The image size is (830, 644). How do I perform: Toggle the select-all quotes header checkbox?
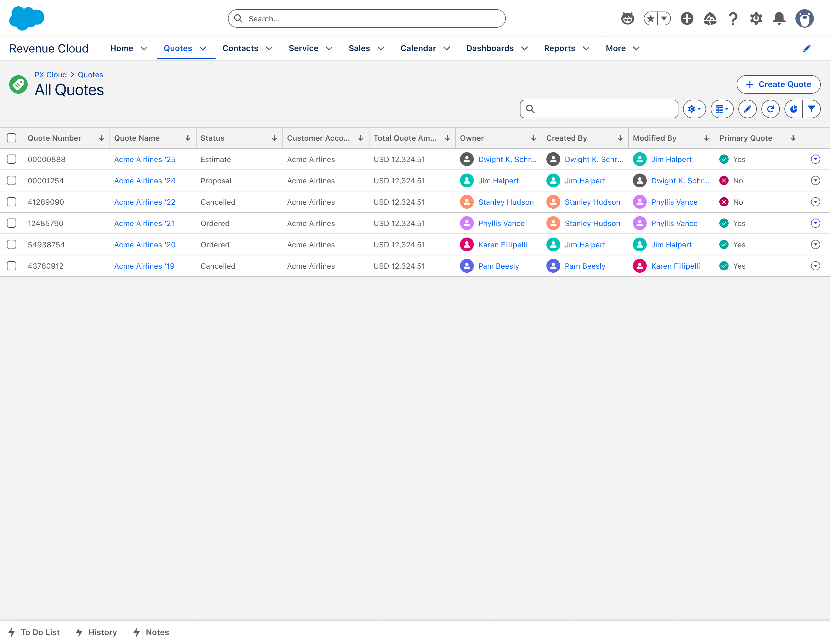12,138
